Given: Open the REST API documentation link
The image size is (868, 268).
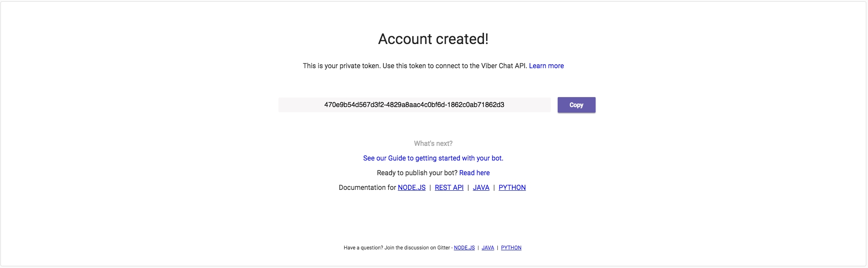Looking at the screenshot, I should [x=449, y=188].
